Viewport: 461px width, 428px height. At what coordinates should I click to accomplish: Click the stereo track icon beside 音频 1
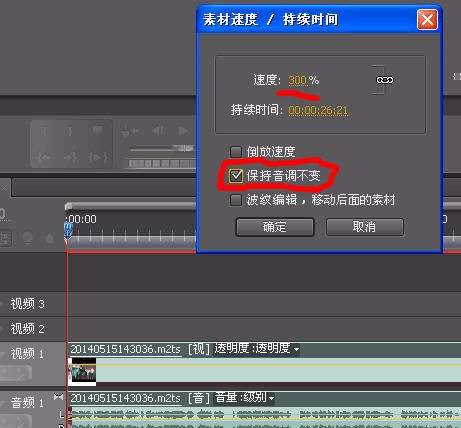click(x=58, y=397)
